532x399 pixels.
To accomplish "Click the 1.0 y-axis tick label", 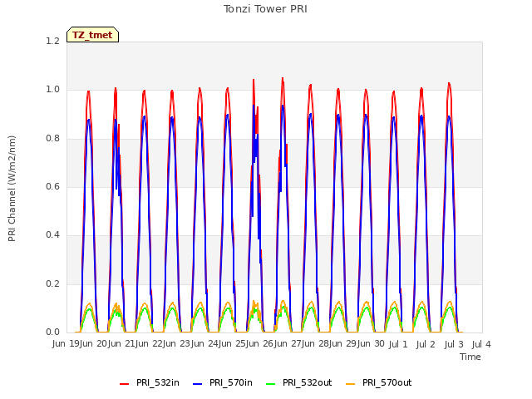I will tap(52, 90).
